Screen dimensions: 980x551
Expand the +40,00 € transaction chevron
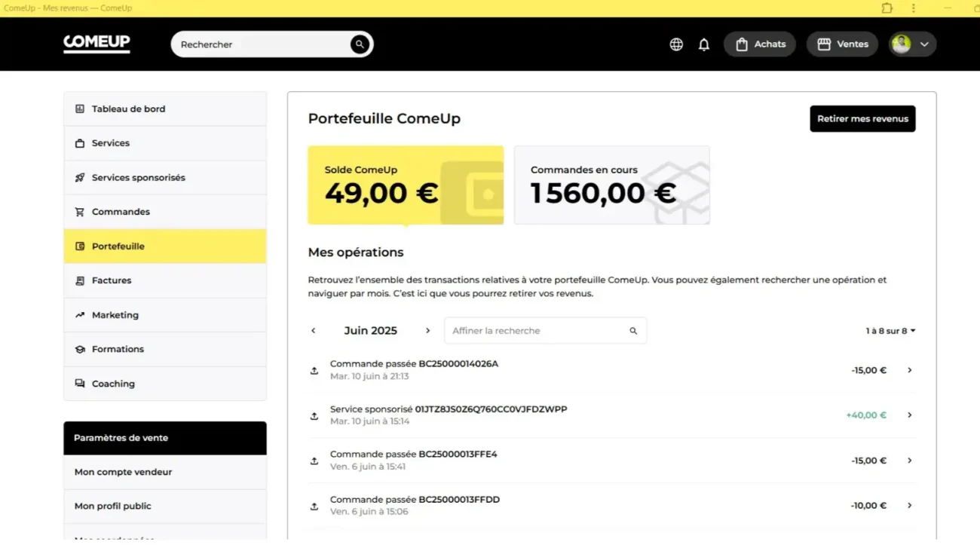point(910,415)
